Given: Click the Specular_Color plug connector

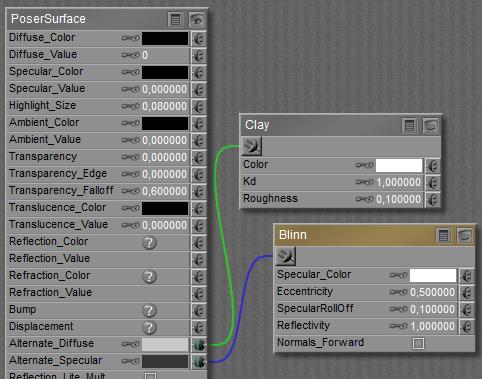Looking at the screenshot, I should [x=199, y=72].
